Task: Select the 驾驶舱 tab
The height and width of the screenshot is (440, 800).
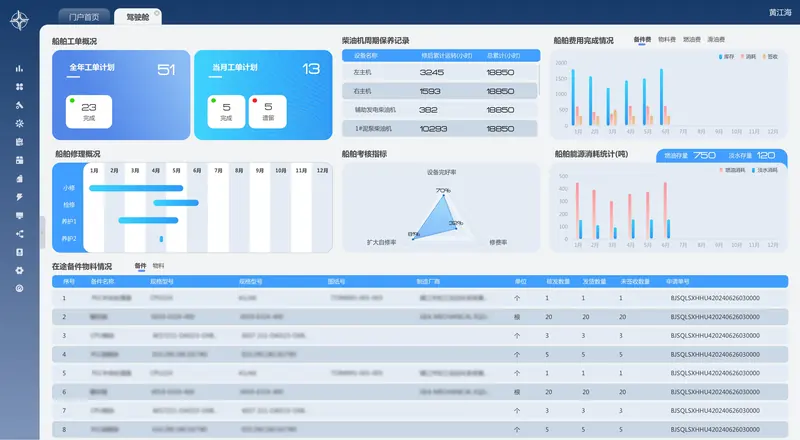Action: pos(138,17)
